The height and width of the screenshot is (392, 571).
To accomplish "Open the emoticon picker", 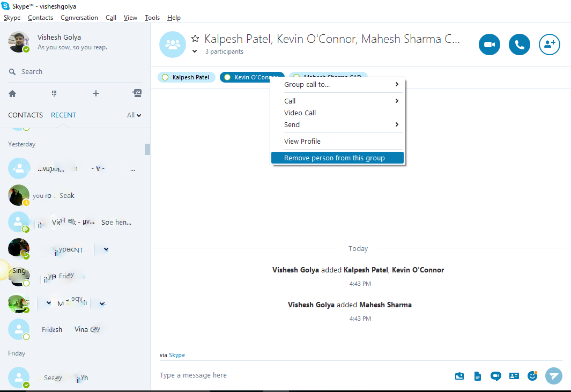I will pyautogui.click(x=532, y=375).
